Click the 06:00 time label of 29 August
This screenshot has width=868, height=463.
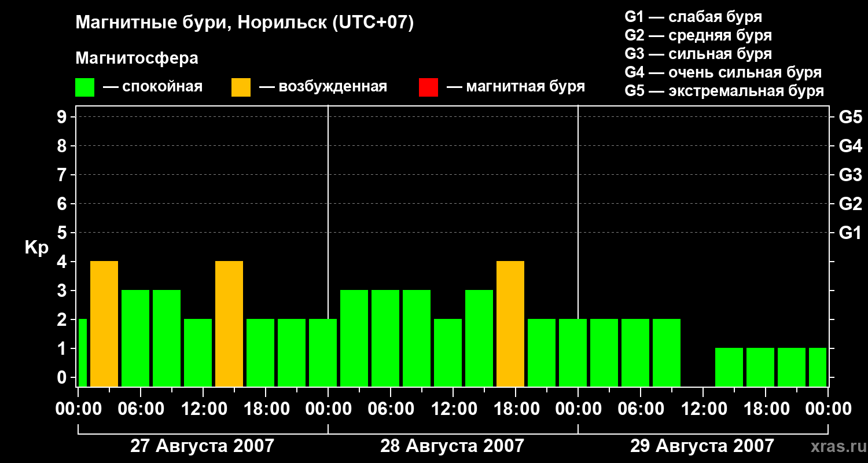(641, 409)
